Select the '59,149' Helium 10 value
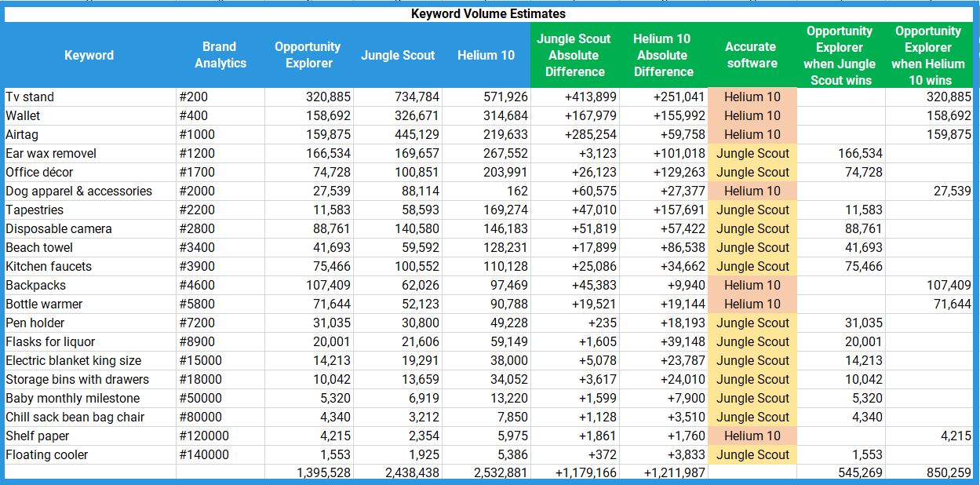This screenshot has height=485, width=980. click(486, 342)
